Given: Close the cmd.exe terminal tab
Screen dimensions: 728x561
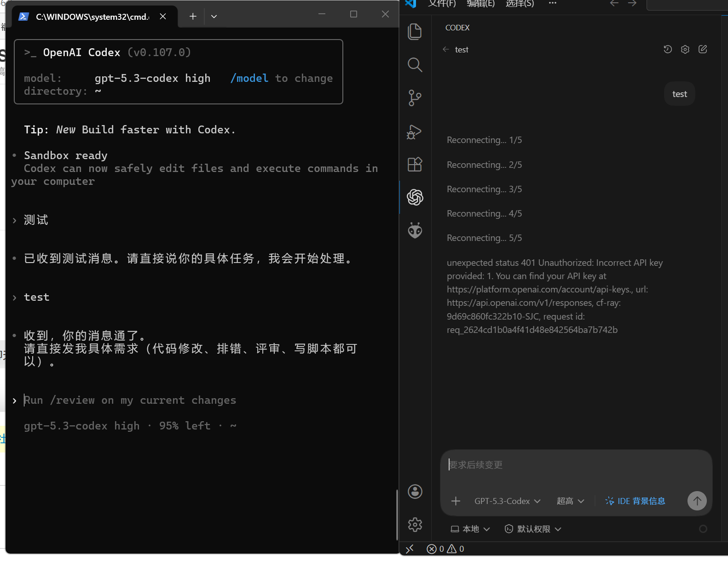Looking at the screenshot, I should pos(163,17).
